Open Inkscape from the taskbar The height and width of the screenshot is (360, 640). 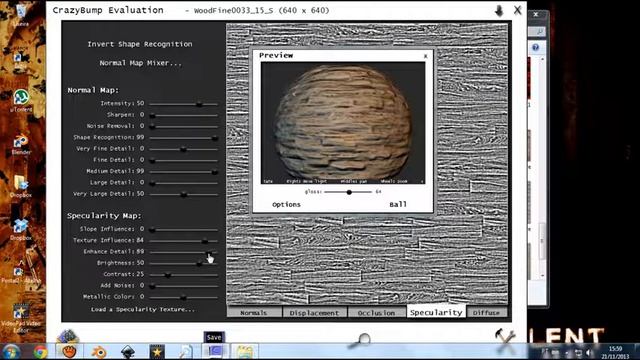pyautogui.click(x=128, y=351)
